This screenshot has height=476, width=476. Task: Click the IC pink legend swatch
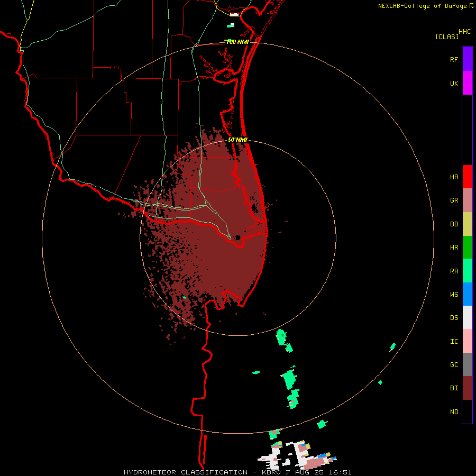pyautogui.click(x=467, y=341)
